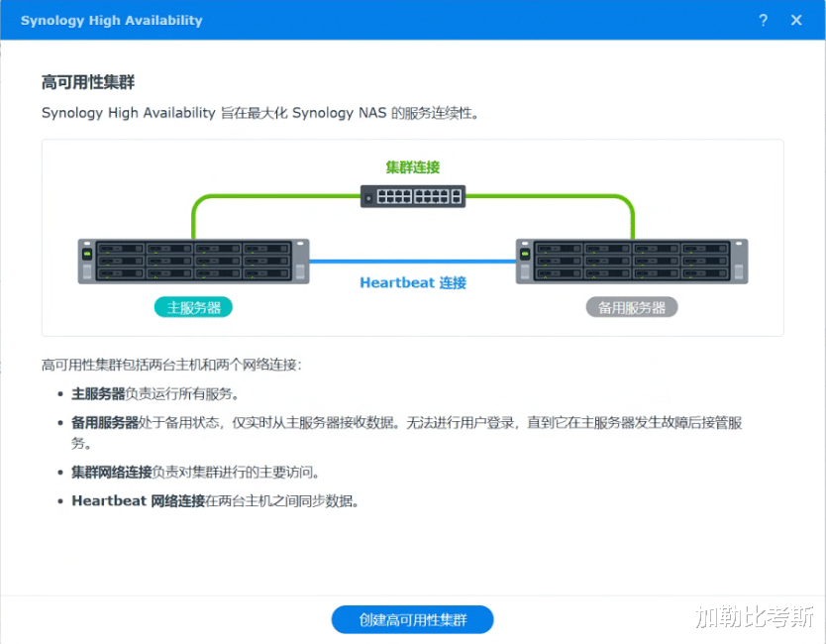Click the blue Heartbeat 连接 label
The width and height of the screenshot is (826, 644).
click(x=412, y=282)
